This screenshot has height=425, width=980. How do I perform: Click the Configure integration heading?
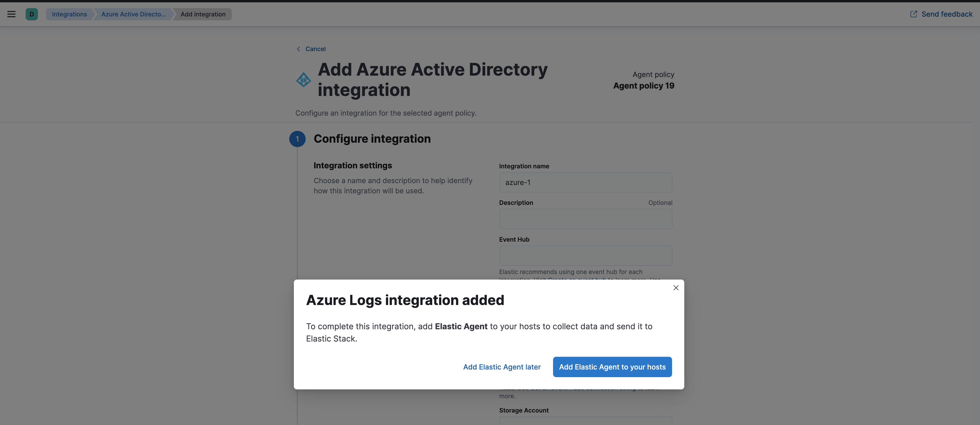pyautogui.click(x=372, y=139)
